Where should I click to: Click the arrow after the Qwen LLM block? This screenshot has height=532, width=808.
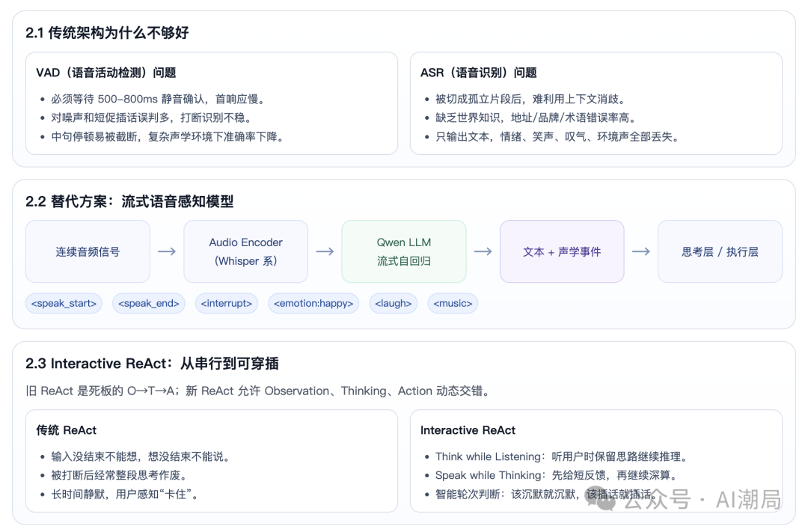(483, 251)
